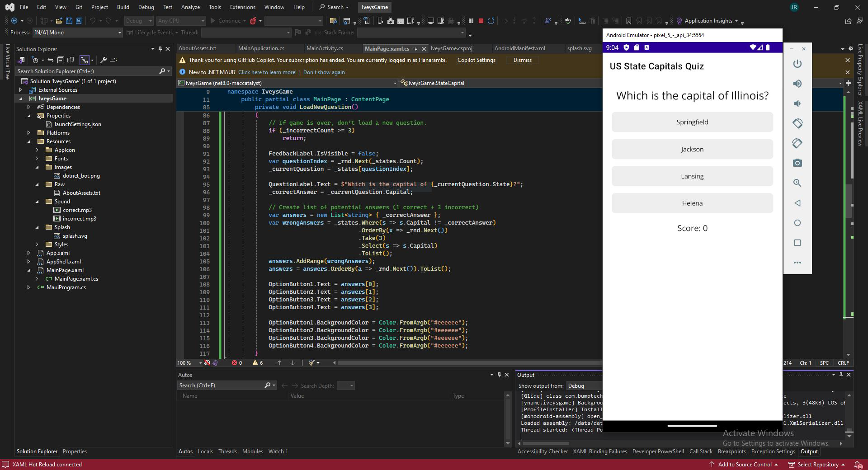Pause debugging using the Break All icon
The image size is (868, 470).
pyautogui.click(x=471, y=21)
